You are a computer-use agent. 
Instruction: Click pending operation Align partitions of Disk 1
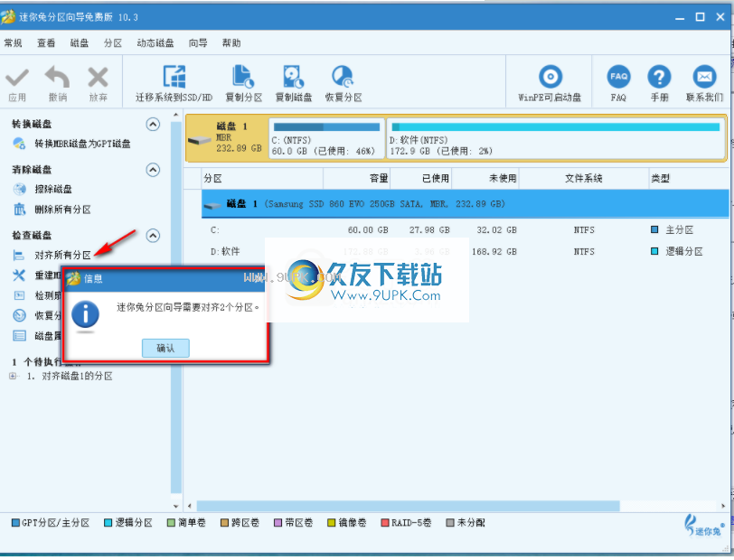(x=70, y=376)
